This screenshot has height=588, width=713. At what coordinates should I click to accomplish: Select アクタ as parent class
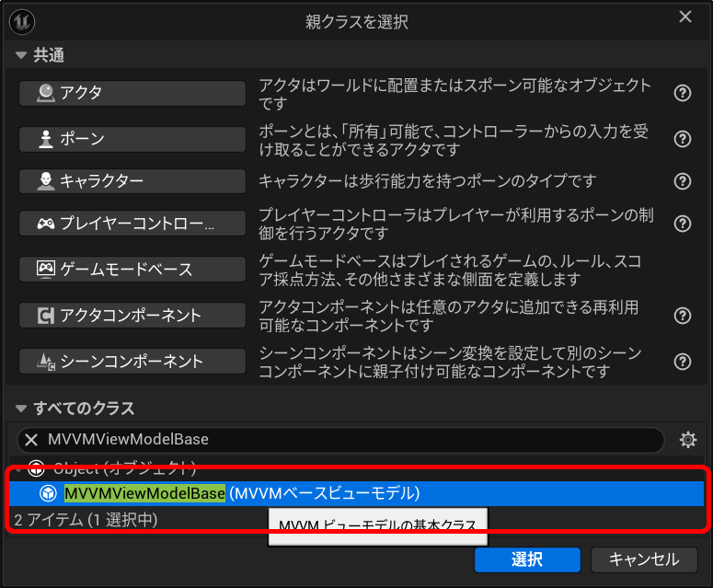pos(132,93)
